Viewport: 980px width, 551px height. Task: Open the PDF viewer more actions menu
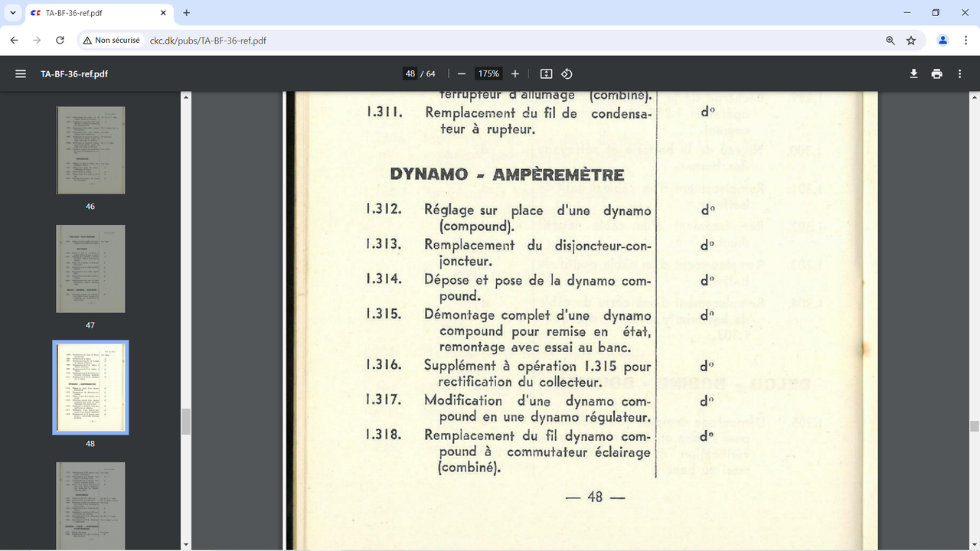click(959, 73)
